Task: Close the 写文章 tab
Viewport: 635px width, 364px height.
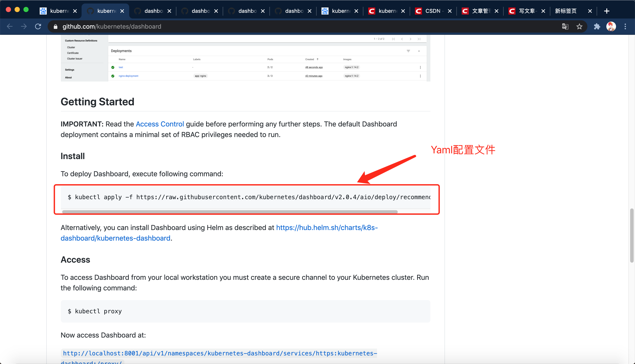Action: click(543, 11)
